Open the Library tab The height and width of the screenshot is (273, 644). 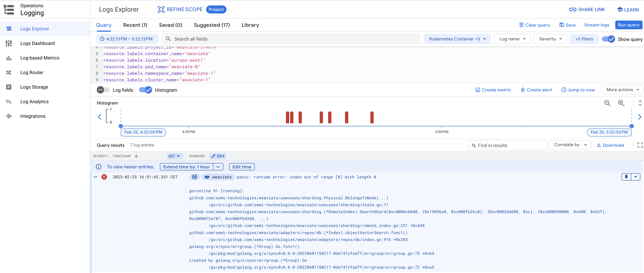250,25
